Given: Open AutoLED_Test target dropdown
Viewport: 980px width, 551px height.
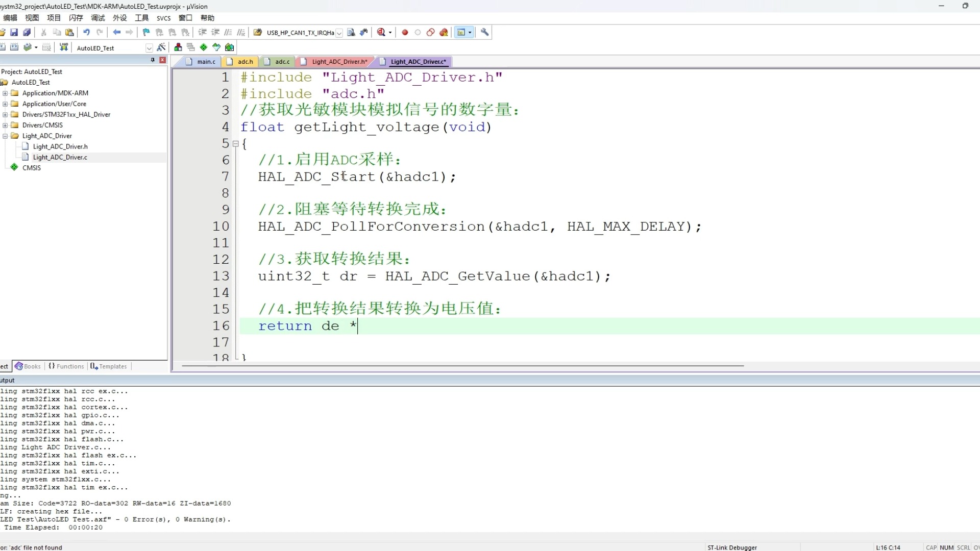Looking at the screenshot, I should [x=149, y=48].
